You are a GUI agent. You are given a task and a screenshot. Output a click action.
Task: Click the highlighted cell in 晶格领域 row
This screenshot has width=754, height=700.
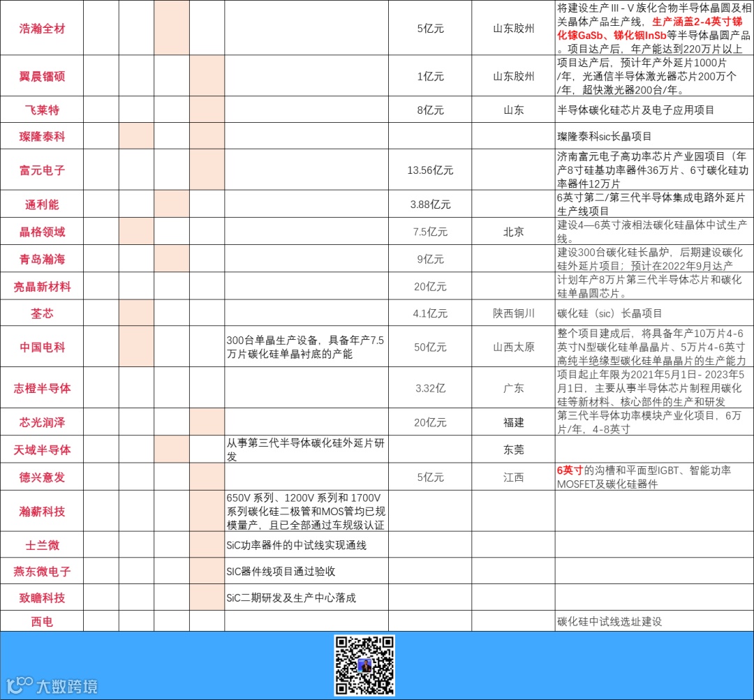136,232
